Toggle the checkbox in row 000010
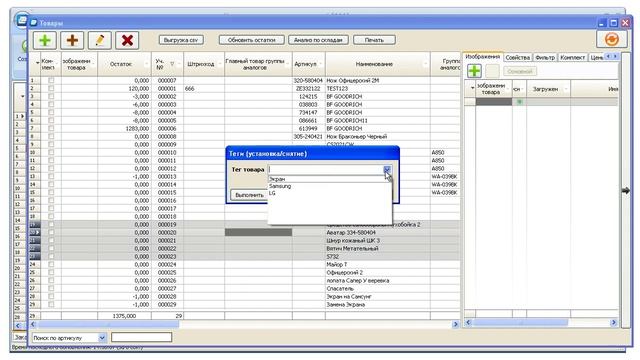 (51, 152)
